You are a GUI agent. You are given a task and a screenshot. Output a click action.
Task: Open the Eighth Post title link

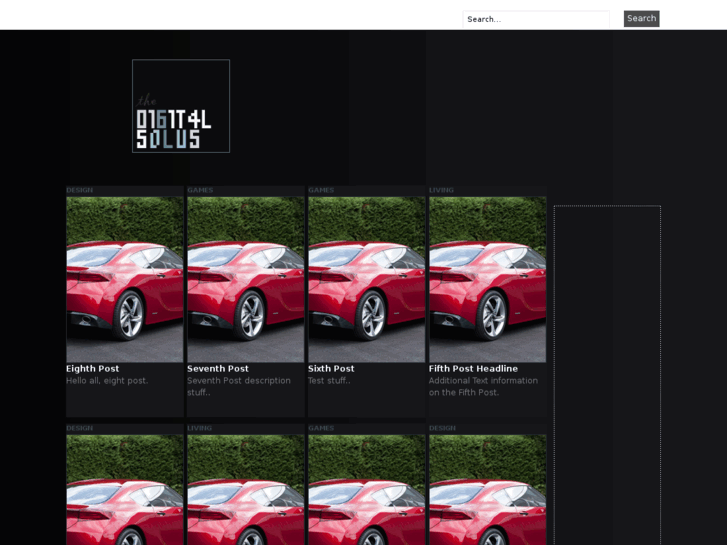coord(93,369)
